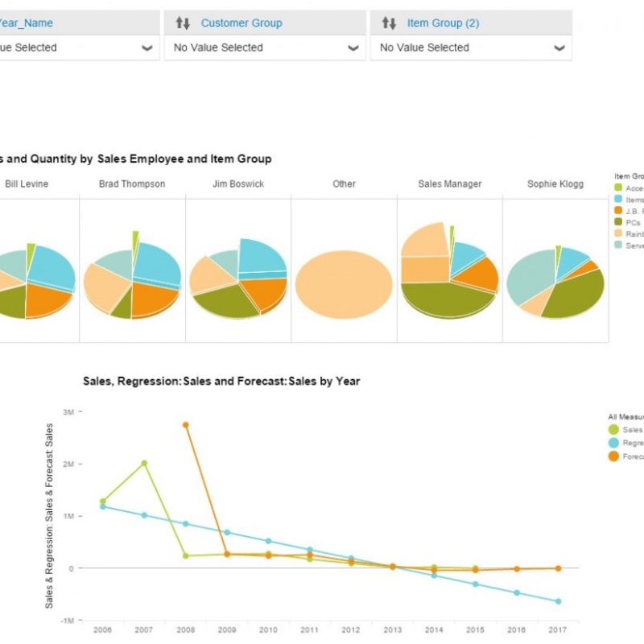Click the 2007 Sales peak data point
This screenshot has height=644, width=644.
[x=144, y=464]
